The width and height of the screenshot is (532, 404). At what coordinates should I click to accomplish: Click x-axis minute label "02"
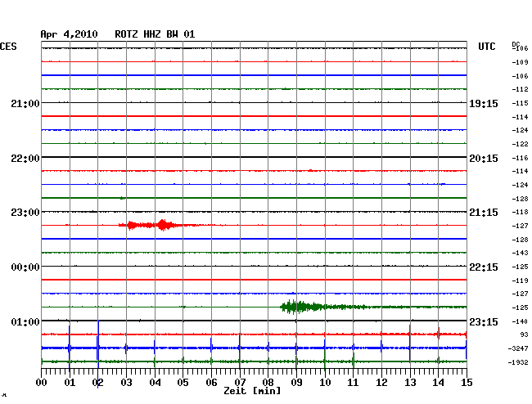tap(97, 382)
